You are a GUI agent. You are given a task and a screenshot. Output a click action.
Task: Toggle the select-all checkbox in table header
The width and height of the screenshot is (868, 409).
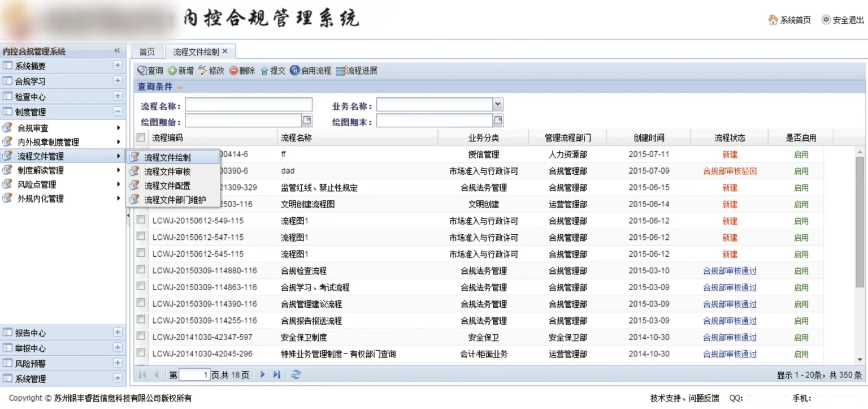pos(141,137)
